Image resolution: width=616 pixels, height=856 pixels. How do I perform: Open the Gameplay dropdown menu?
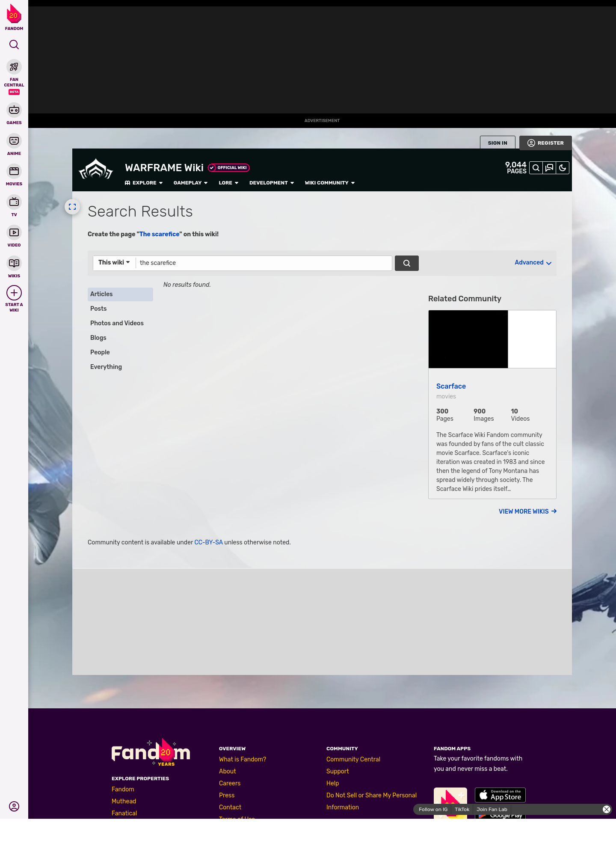pyautogui.click(x=190, y=183)
